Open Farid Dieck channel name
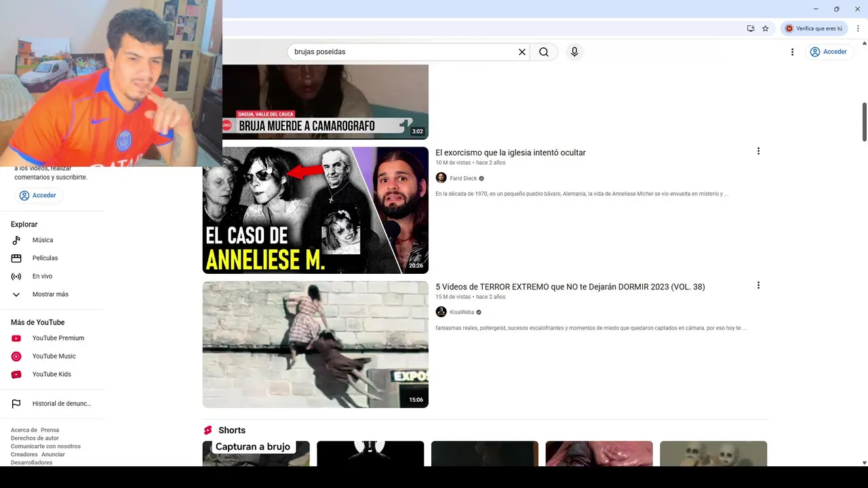Screen dimensions: 868x488 pyautogui.click(x=463, y=178)
